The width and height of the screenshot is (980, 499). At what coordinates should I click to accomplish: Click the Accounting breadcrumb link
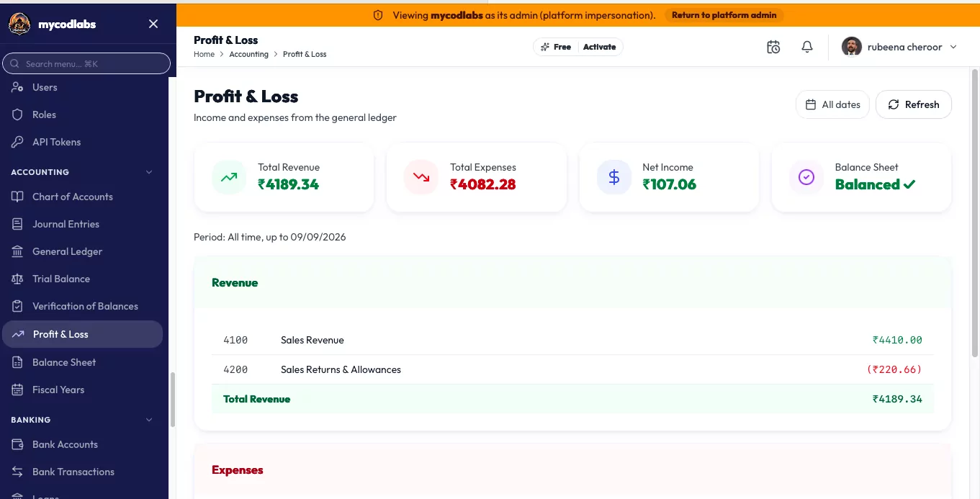click(248, 54)
